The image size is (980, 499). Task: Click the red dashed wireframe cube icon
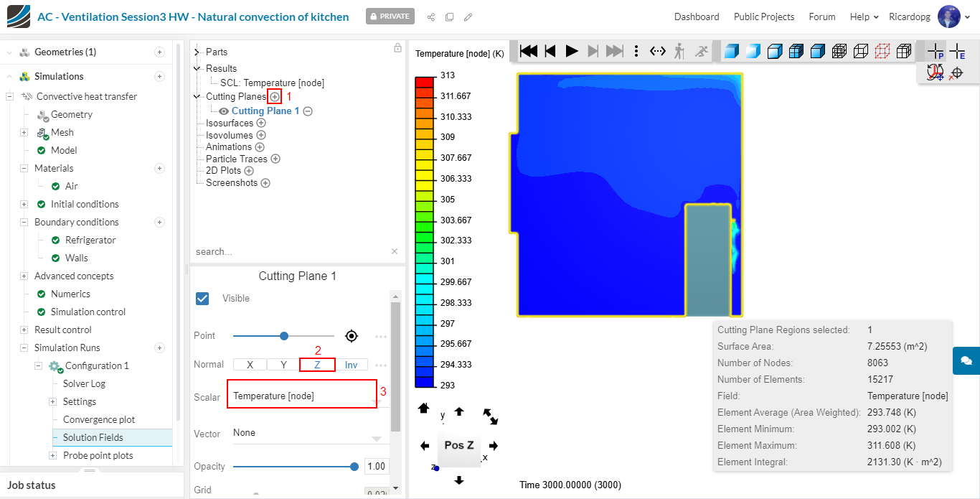coord(882,51)
